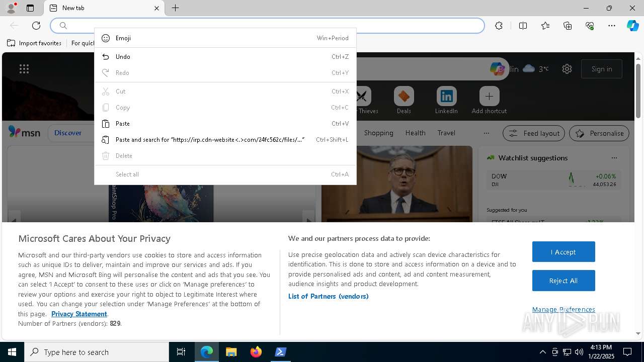Open the Deals shortcut
Image resolution: width=644 pixels, height=362 pixels.
[x=404, y=100]
